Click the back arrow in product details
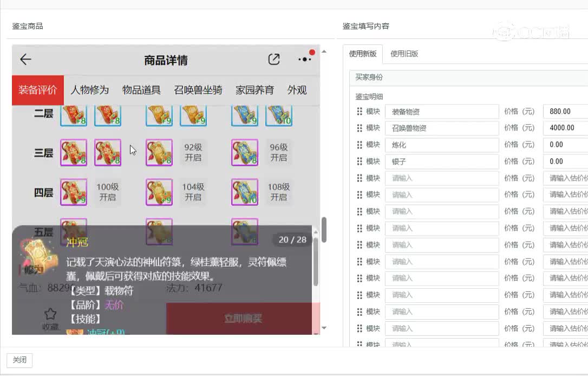This screenshot has height=376, width=588. coord(25,59)
